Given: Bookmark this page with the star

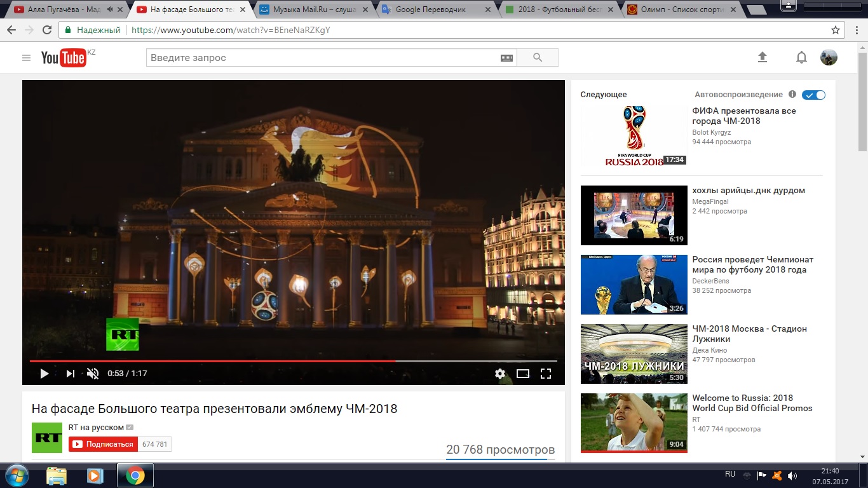Looking at the screenshot, I should [836, 30].
